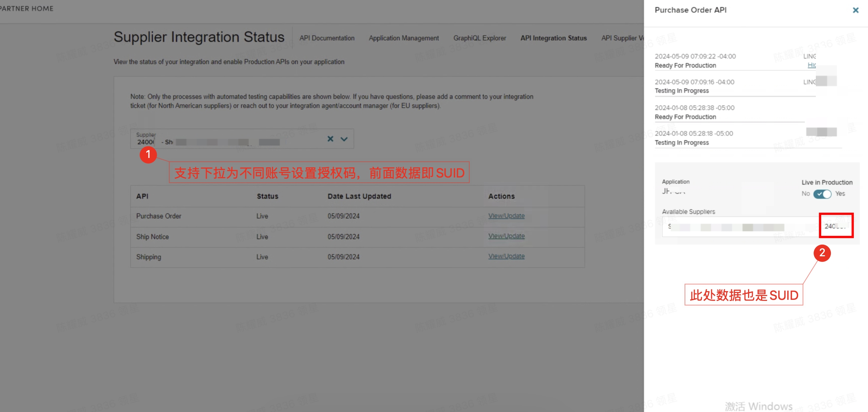Close the Purchase Order API panel
This screenshot has height=412, width=868.
[x=855, y=10]
